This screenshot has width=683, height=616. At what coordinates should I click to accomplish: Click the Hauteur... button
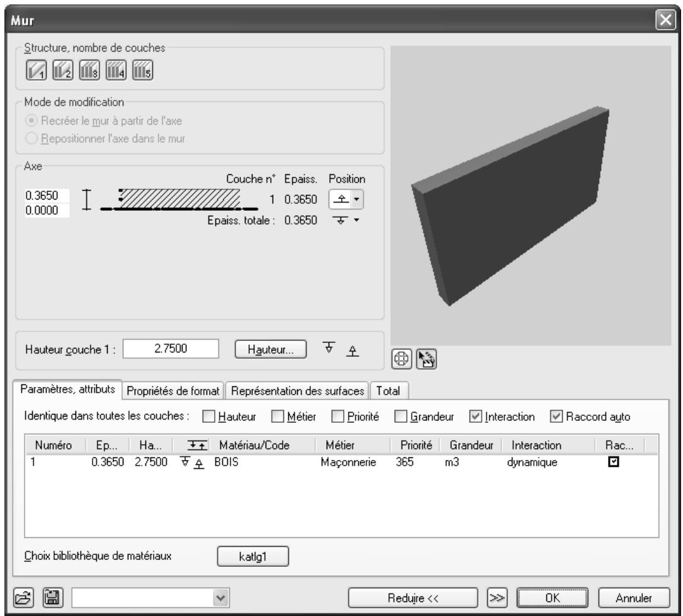point(271,350)
